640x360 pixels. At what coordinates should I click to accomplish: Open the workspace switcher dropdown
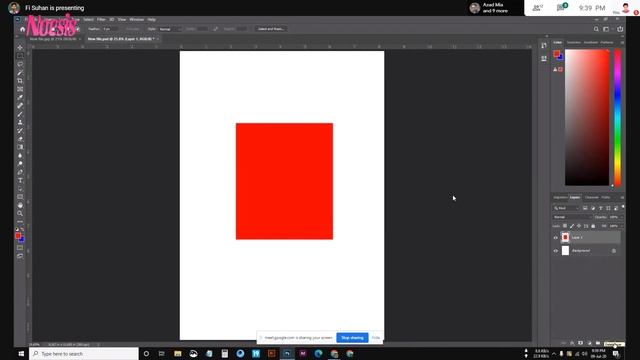(x=607, y=29)
